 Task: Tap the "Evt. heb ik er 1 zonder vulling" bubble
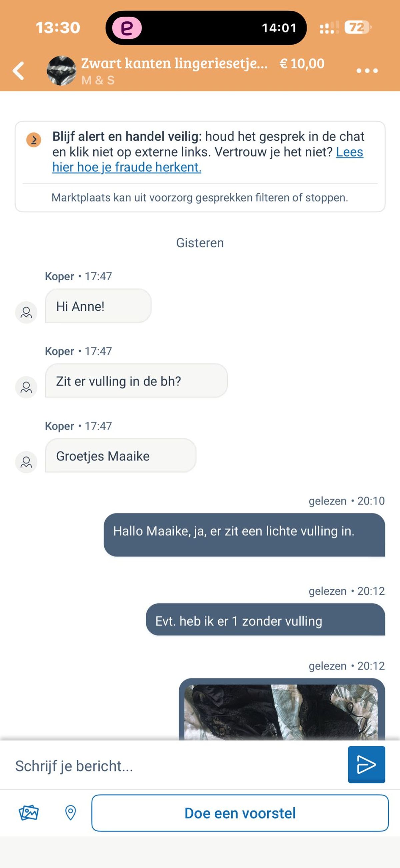(x=265, y=621)
